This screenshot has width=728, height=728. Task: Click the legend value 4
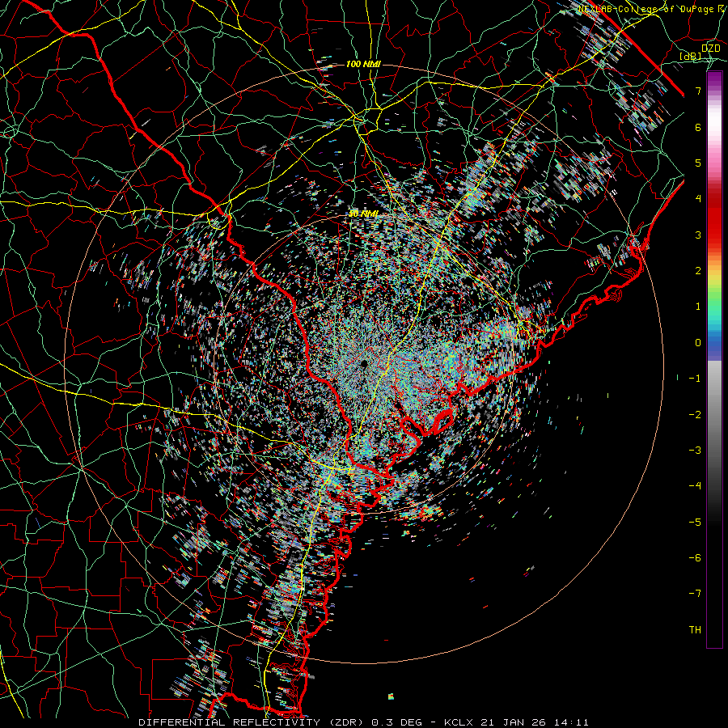point(698,199)
